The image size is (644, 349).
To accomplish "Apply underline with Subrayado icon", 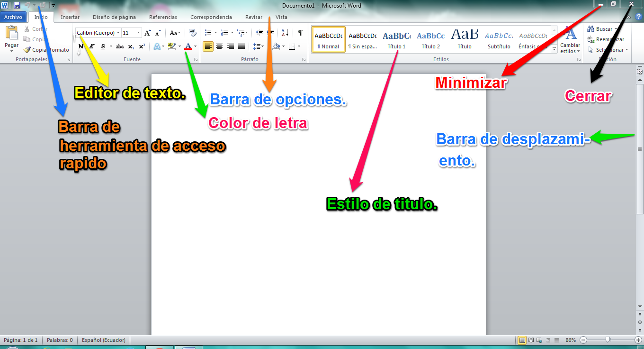I will click(x=102, y=46).
